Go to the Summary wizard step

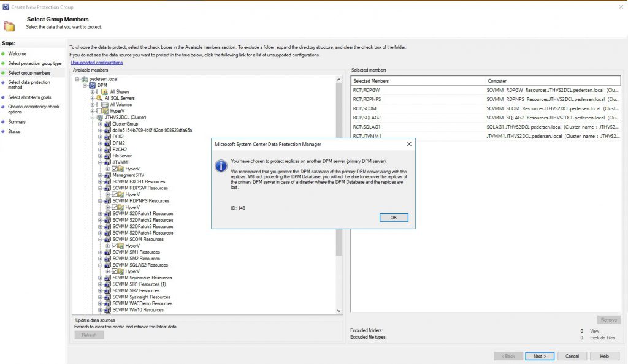coord(17,121)
